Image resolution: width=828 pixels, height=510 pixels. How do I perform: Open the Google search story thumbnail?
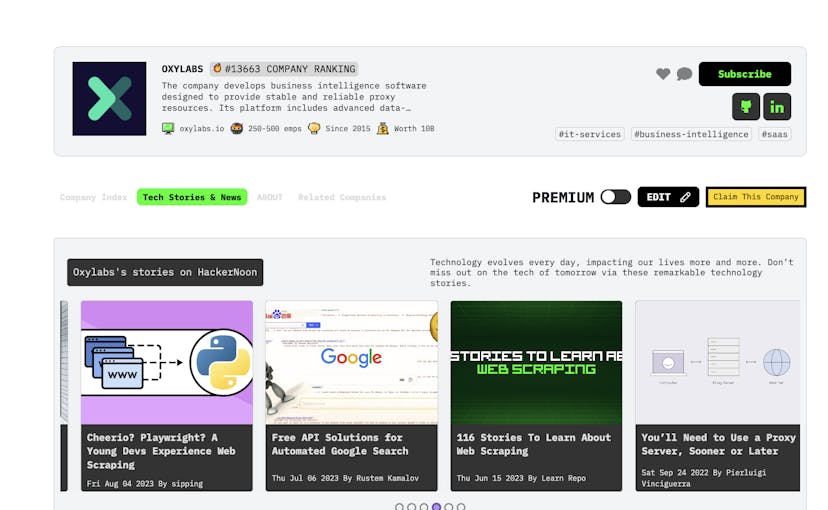point(352,363)
